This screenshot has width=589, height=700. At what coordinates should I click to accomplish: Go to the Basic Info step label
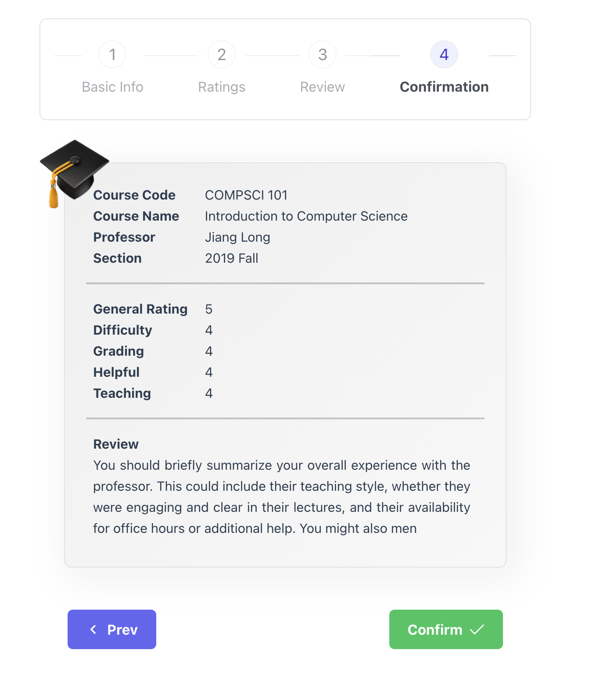(x=112, y=87)
